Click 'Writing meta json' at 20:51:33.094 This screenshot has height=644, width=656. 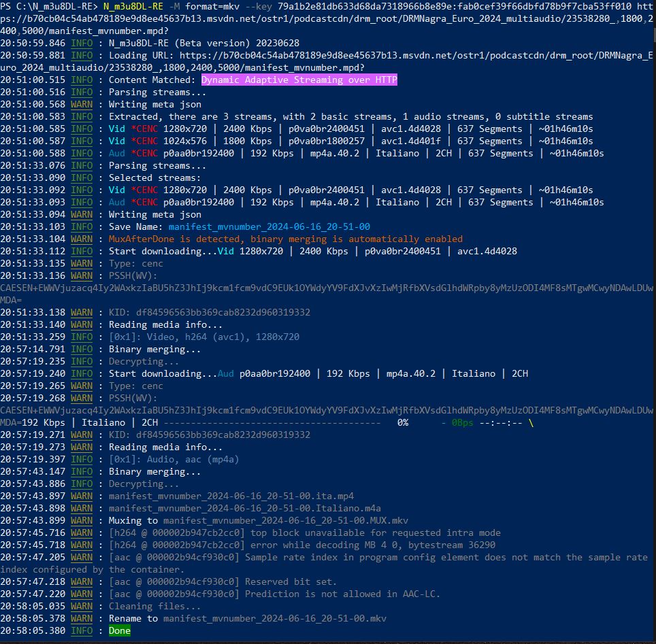[x=154, y=214]
